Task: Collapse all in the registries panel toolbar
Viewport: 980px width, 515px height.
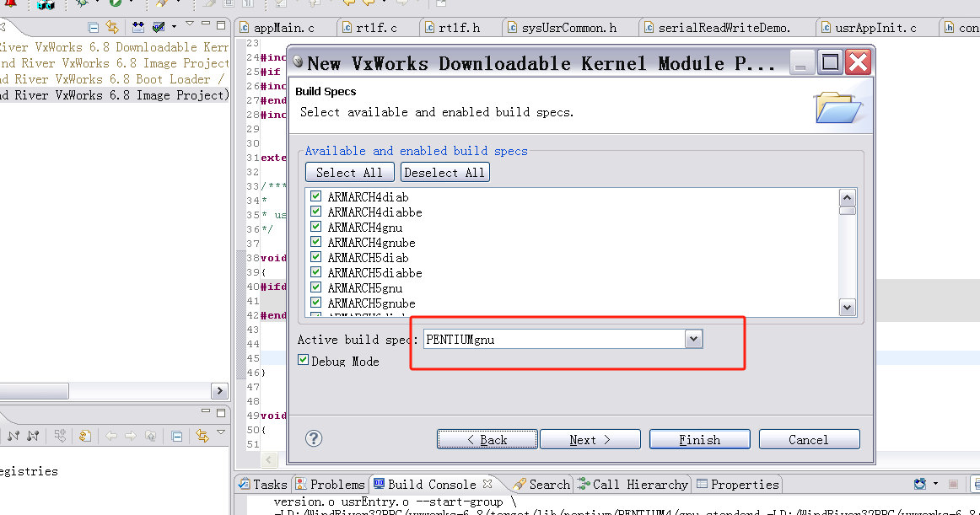Action: (x=177, y=437)
